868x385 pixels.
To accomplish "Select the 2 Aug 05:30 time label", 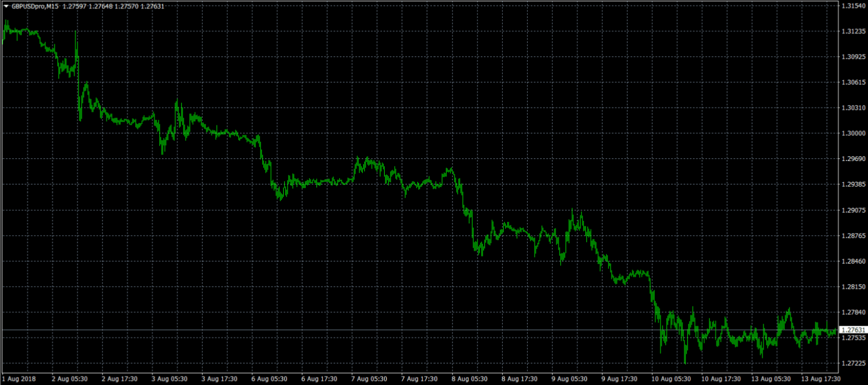I will click(69, 379).
